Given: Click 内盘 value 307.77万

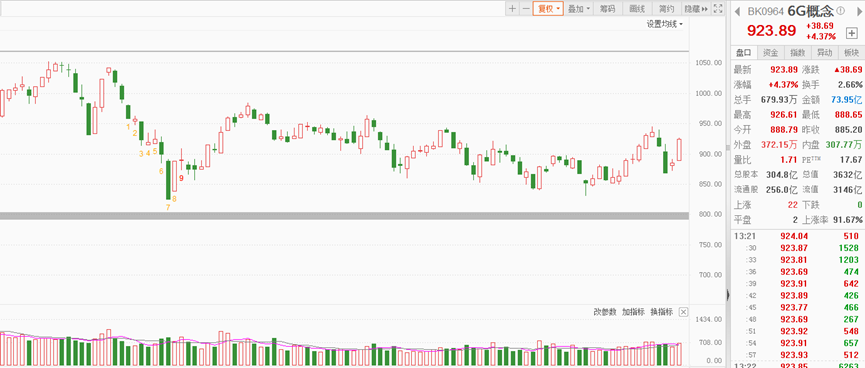Looking at the screenshot, I should point(844,145).
